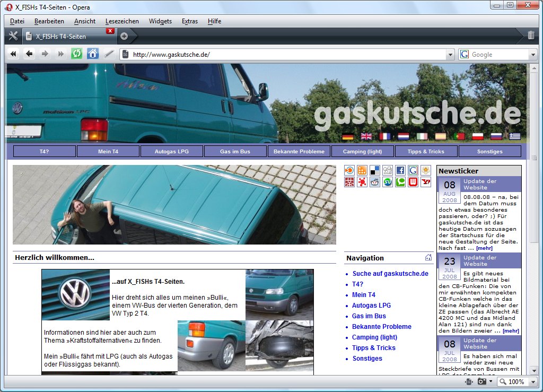Screen dimensions: 543x392
Task: Follow the Suche auf gaskutsche.de link
Action: [x=390, y=274]
